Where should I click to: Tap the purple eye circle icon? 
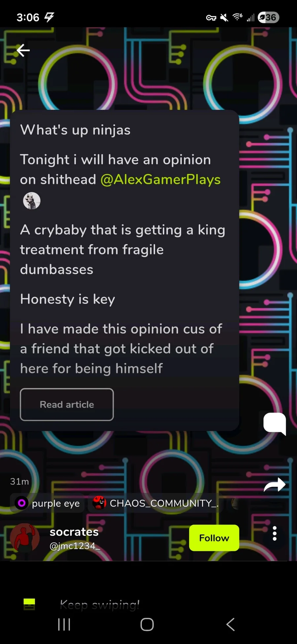(21, 503)
